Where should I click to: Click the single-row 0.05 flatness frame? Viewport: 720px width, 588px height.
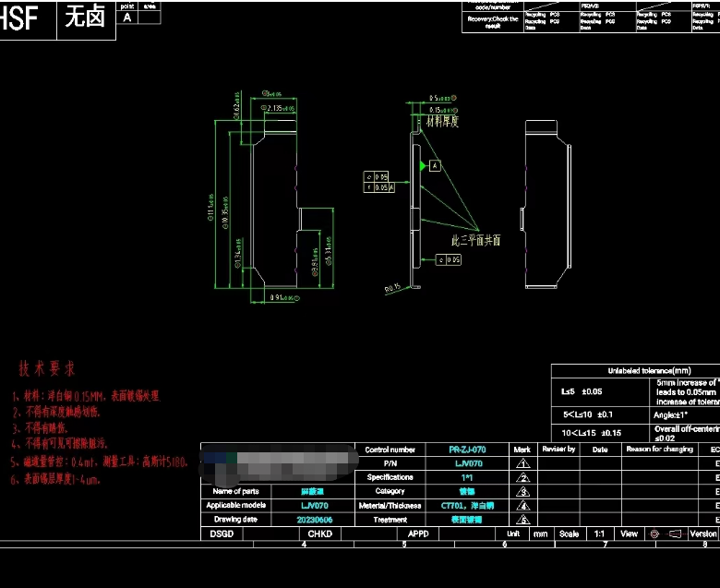[x=449, y=260]
